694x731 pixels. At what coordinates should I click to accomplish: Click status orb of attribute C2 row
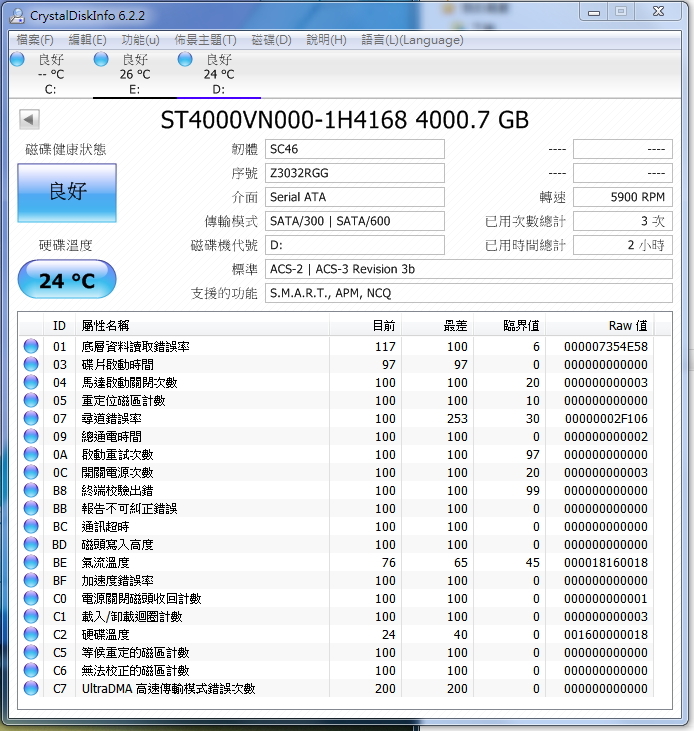pos(31,634)
